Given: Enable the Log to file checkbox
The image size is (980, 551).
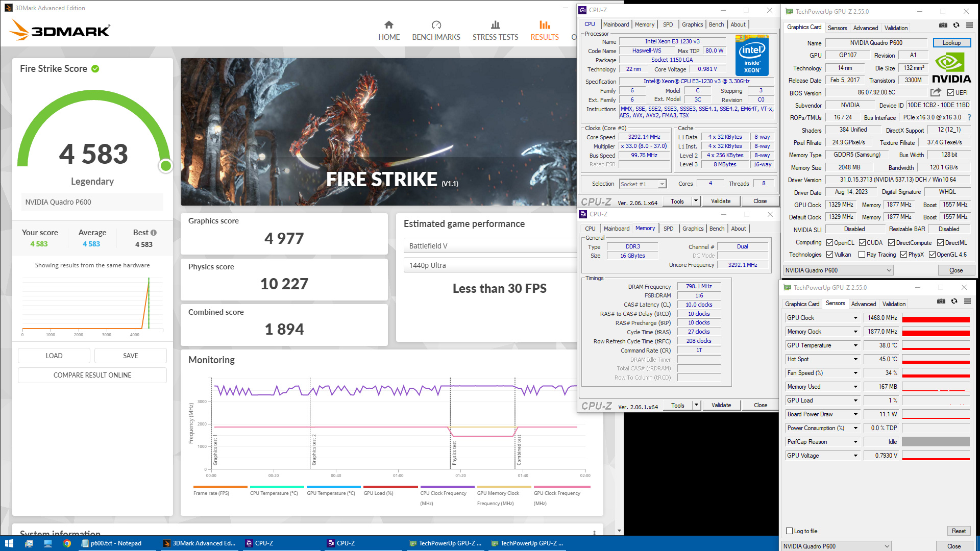Looking at the screenshot, I should click(x=790, y=531).
